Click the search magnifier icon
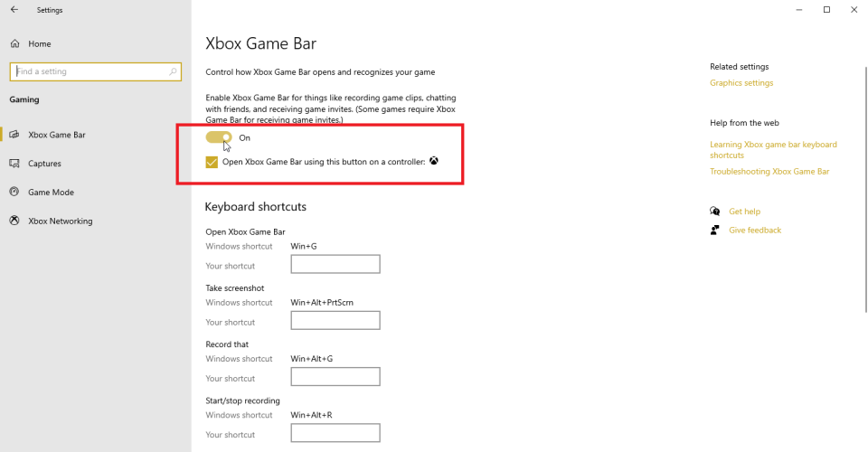 tap(173, 71)
